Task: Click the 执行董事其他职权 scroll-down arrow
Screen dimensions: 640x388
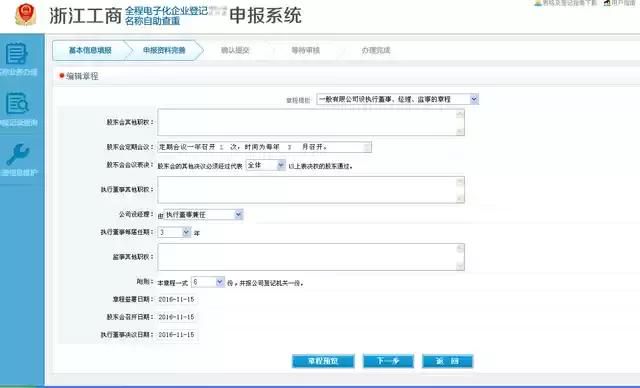Action: 460,199
